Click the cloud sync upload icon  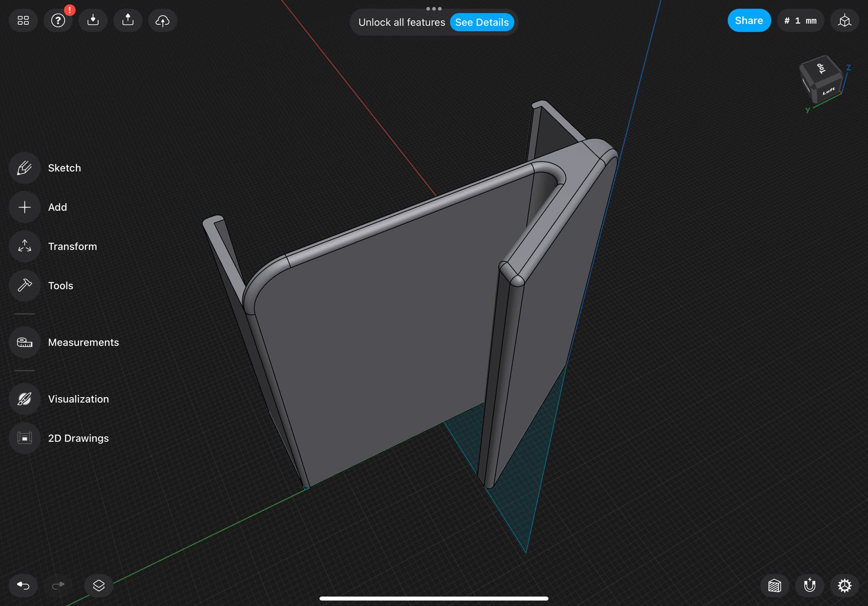tap(162, 20)
